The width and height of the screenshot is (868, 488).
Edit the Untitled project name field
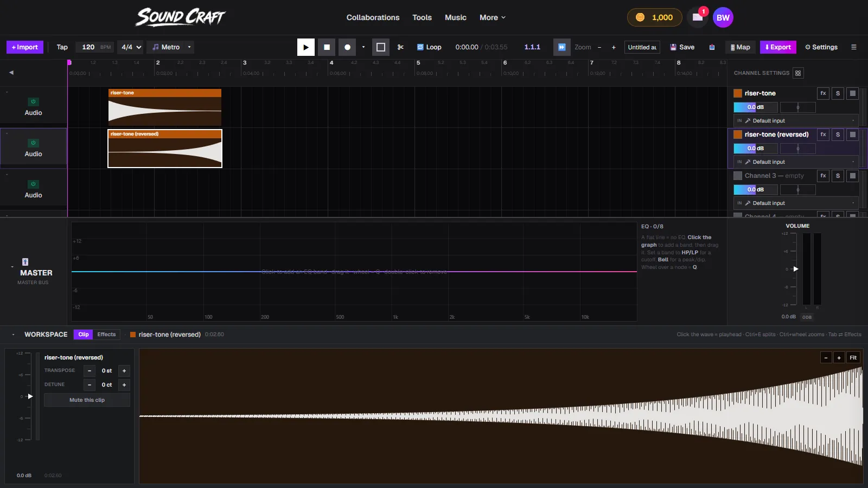[642, 47]
